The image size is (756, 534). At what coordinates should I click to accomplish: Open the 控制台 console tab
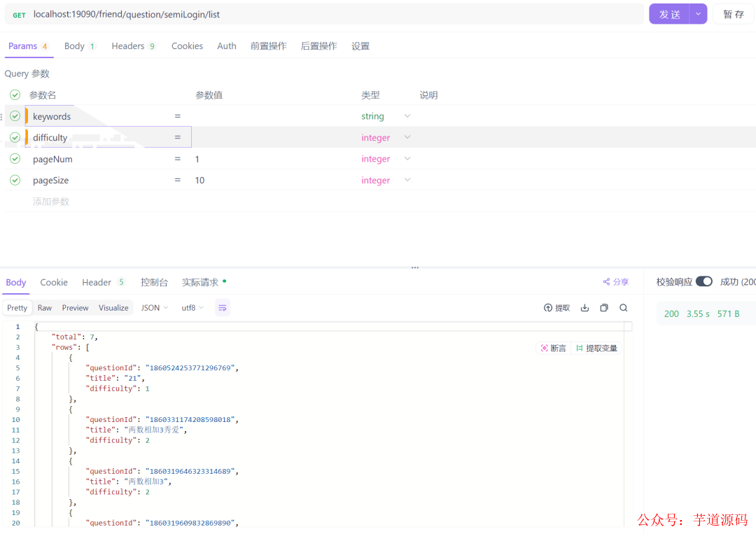coord(154,283)
